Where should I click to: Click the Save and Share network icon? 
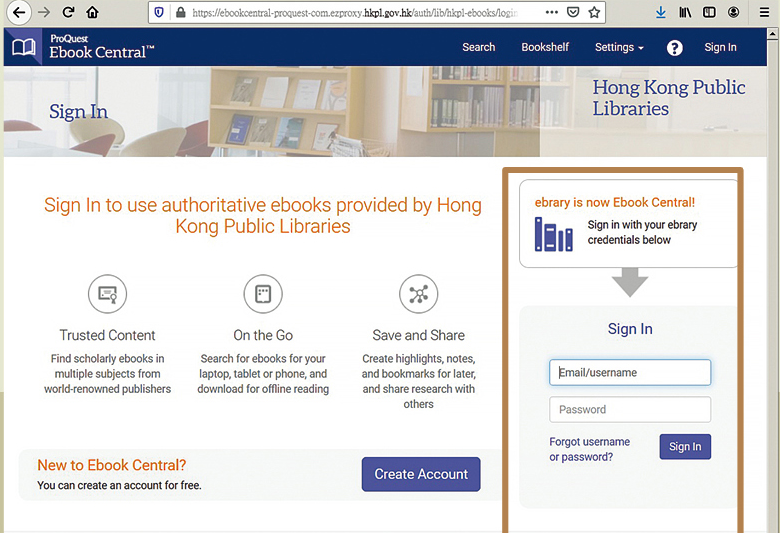click(419, 294)
